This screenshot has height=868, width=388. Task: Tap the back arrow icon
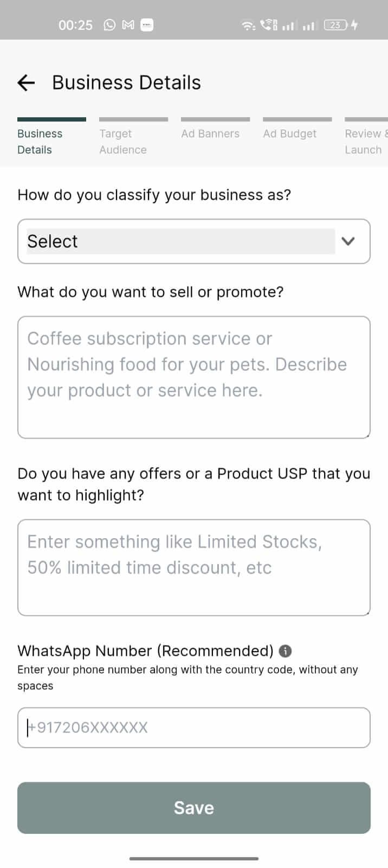[26, 82]
